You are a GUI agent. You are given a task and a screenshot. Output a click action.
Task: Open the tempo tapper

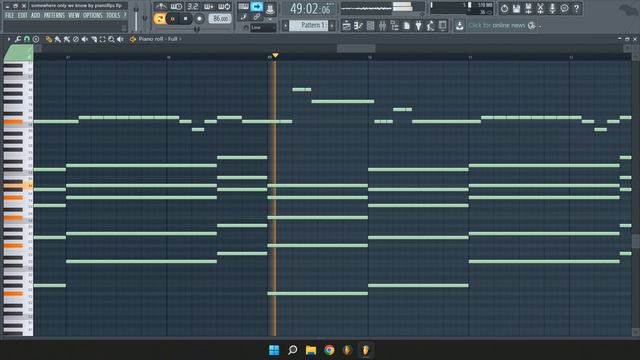430,26
